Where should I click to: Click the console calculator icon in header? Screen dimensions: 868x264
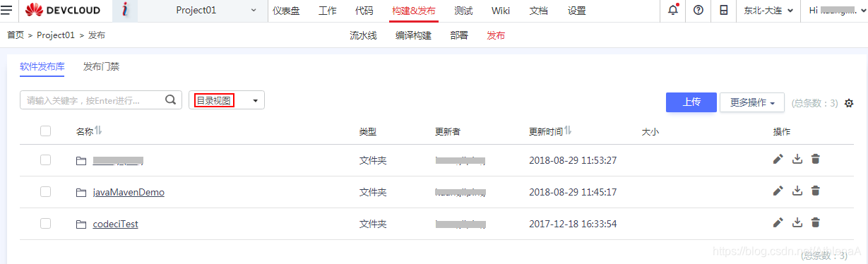click(723, 11)
